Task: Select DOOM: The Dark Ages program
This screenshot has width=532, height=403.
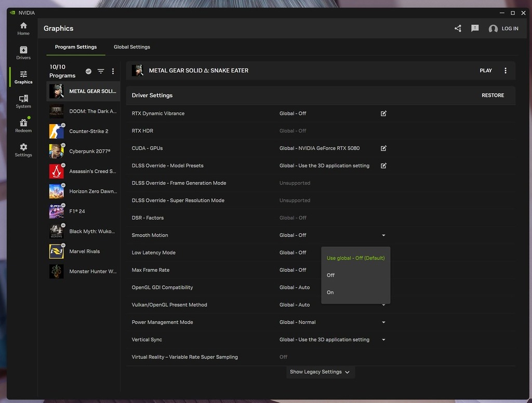Action: [x=83, y=111]
